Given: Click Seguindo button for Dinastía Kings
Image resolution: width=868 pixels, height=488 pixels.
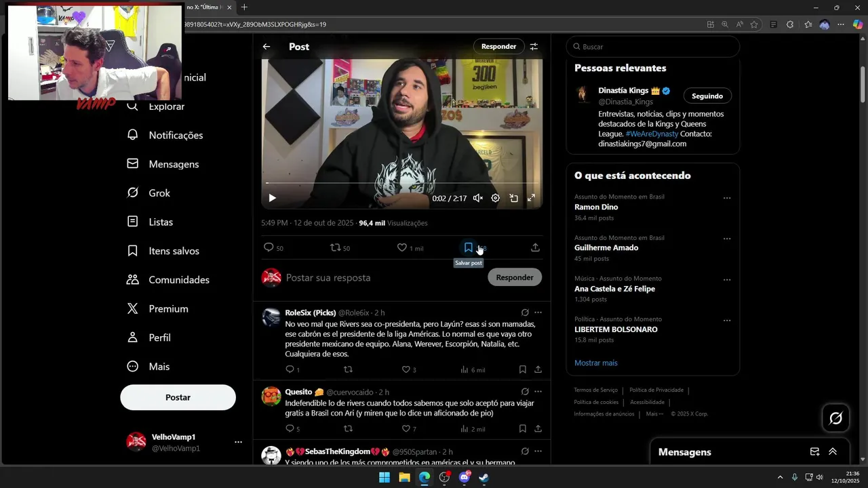Looking at the screenshot, I should [707, 96].
